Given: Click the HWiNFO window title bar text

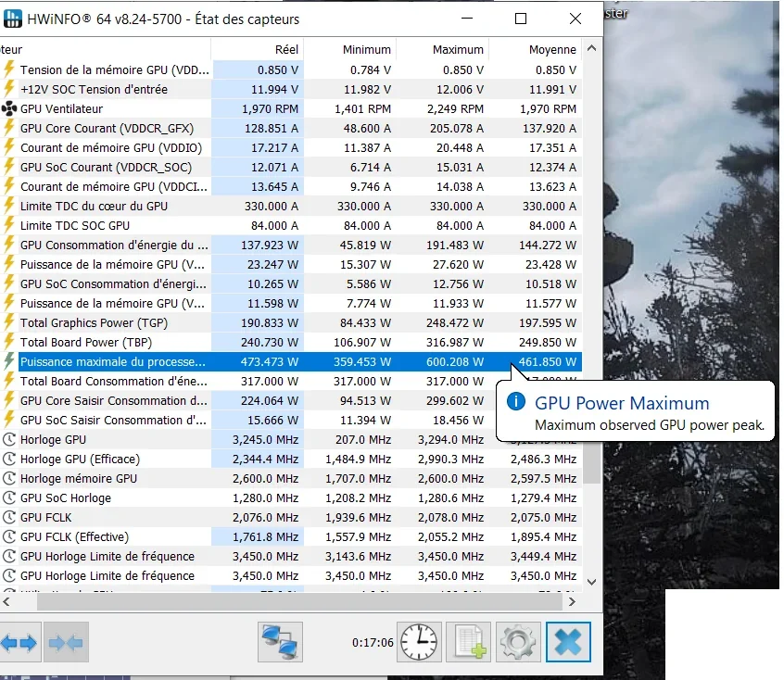Looking at the screenshot, I should pos(163,19).
